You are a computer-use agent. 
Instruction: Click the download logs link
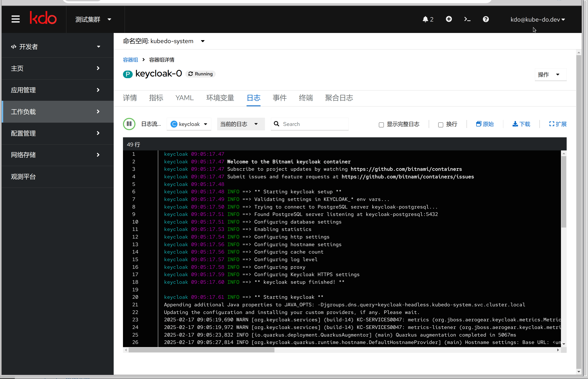tap(521, 124)
